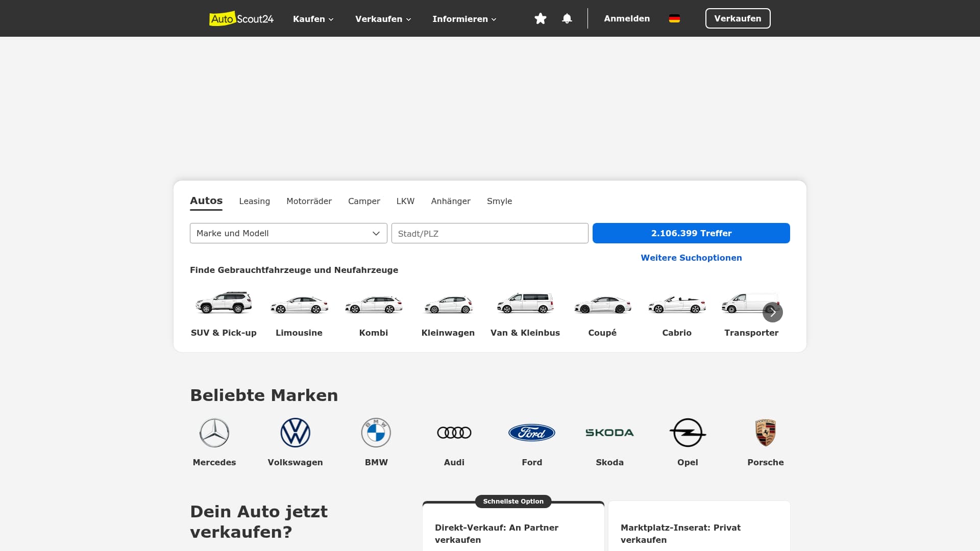Switch to the Leasing tab

(254, 201)
